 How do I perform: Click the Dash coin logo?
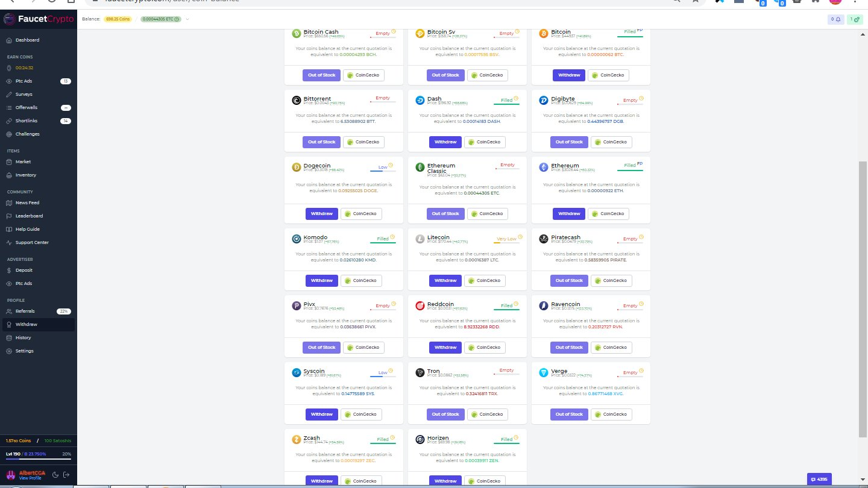[x=420, y=101]
